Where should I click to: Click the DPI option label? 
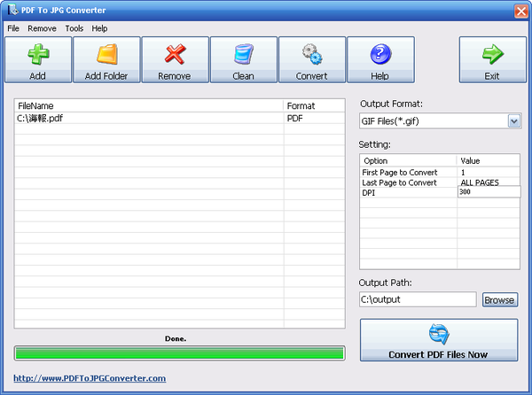tap(369, 193)
